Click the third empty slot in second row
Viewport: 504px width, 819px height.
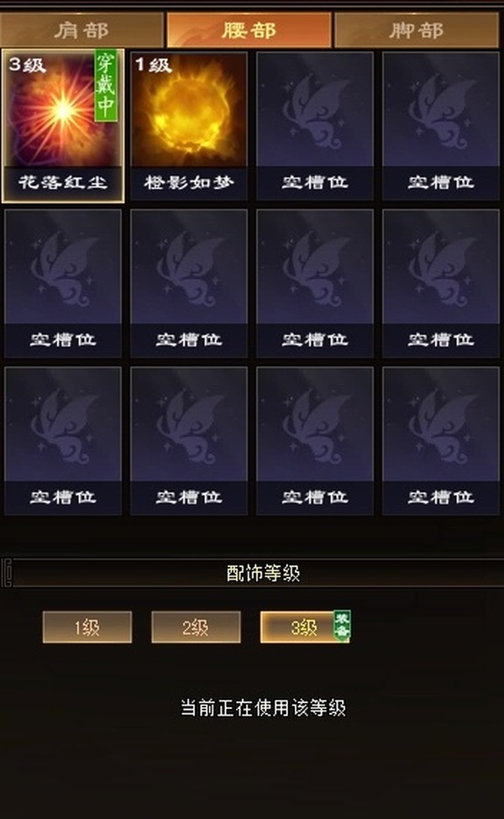(315, 283)
